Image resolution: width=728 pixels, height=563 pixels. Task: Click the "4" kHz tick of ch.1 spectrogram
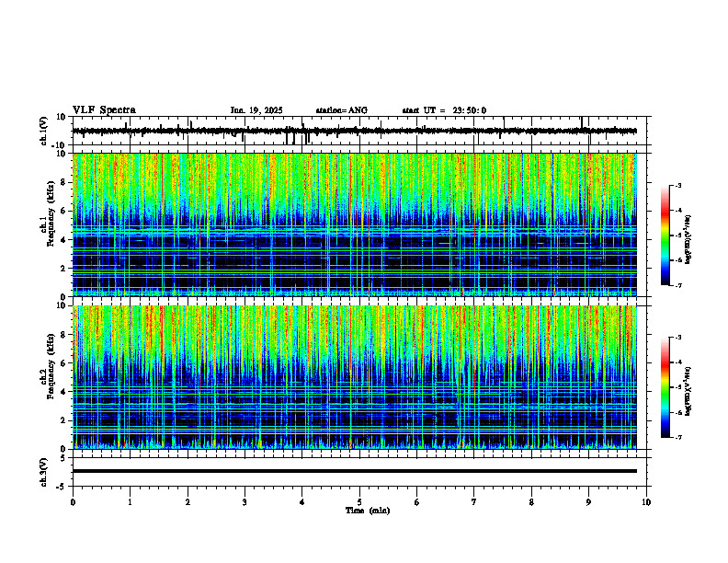(63, 240)
